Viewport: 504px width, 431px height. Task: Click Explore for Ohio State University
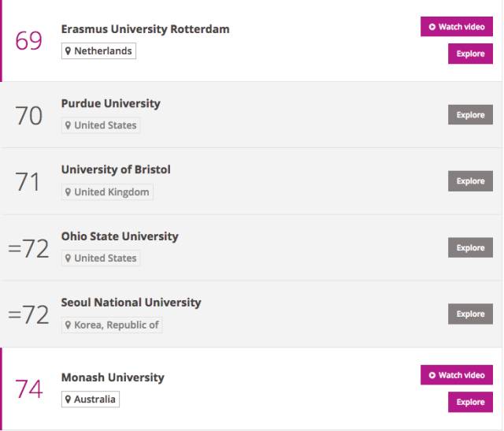pos(470,247)
